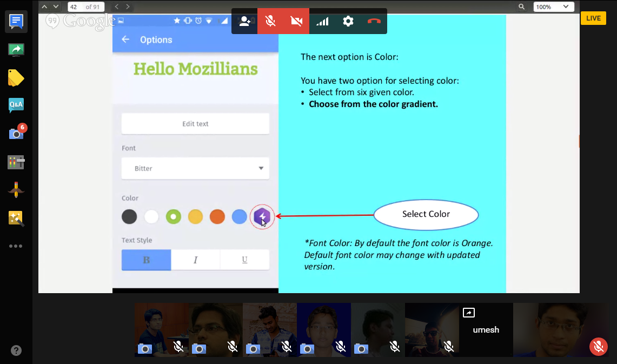Image resolution: width=617 pixels, height=364 pixels.
Task: Click the camera icon on the fourth thumbnail
Action: (x=307, y=349)
